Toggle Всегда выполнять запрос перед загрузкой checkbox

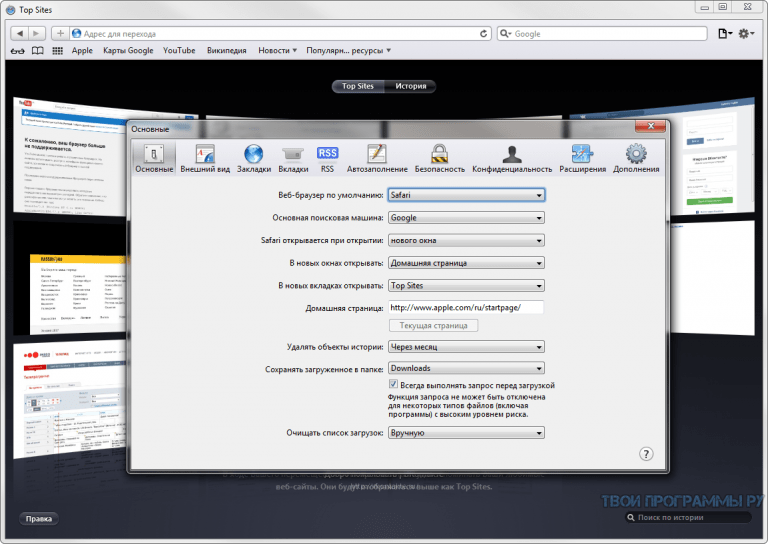[393, 384]
